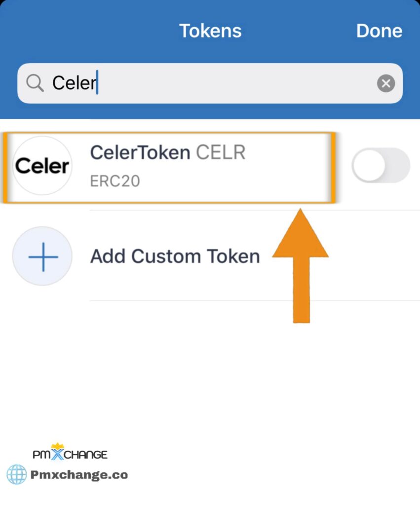Click the globe icon near Pmxchange.co
The image size is (420, 505).
[17, 474]
